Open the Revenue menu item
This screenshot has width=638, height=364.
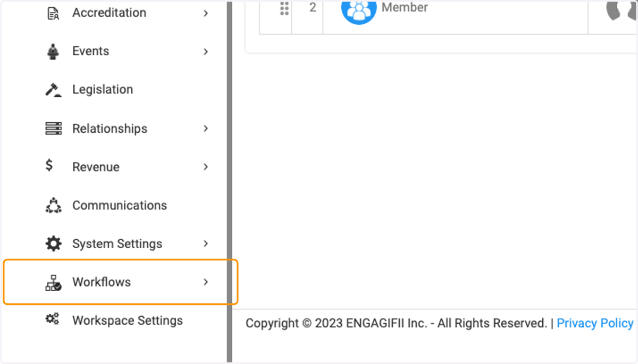96,167
